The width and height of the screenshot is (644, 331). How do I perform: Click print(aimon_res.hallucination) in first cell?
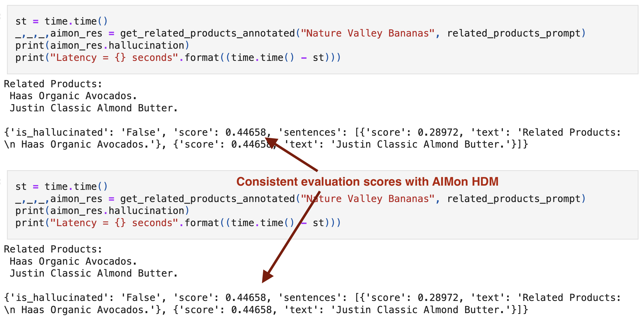[102, 45]
